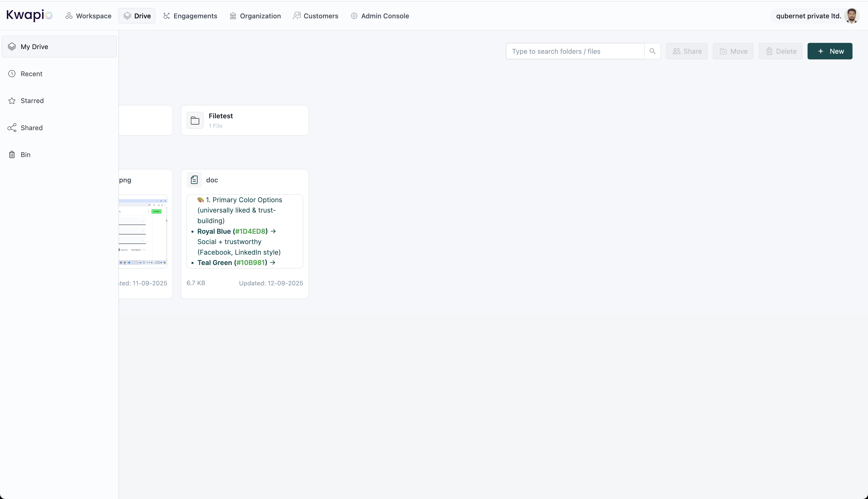Open the Customers tab
This screenshot has height=499, width=868.
315,16
